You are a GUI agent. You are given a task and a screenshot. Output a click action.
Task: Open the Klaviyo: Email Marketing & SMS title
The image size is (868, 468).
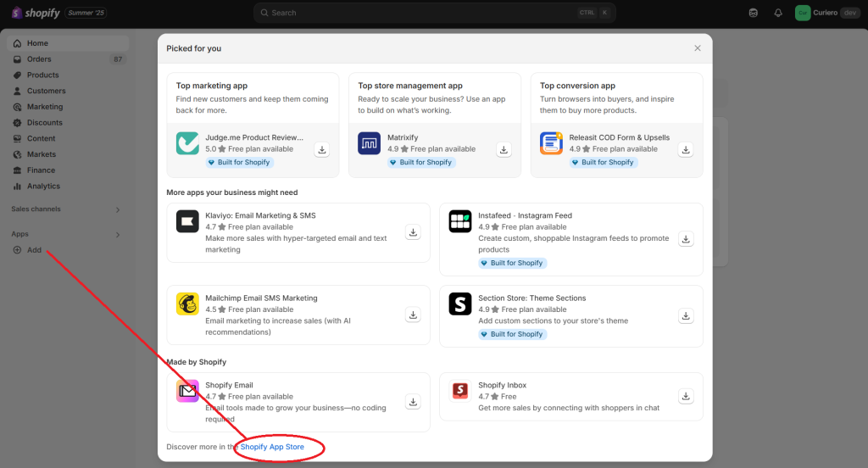pos(261,215)
